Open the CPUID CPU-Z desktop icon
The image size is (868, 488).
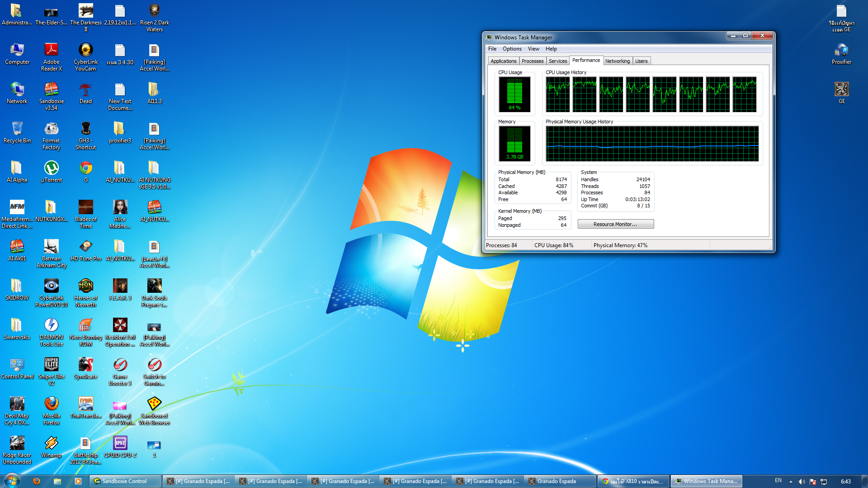coord(120,444)
